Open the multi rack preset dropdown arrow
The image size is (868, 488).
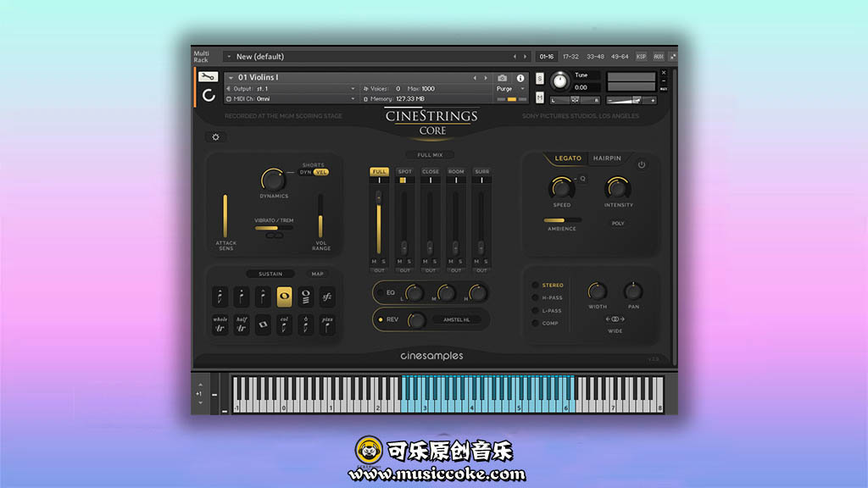click(229, 57)
